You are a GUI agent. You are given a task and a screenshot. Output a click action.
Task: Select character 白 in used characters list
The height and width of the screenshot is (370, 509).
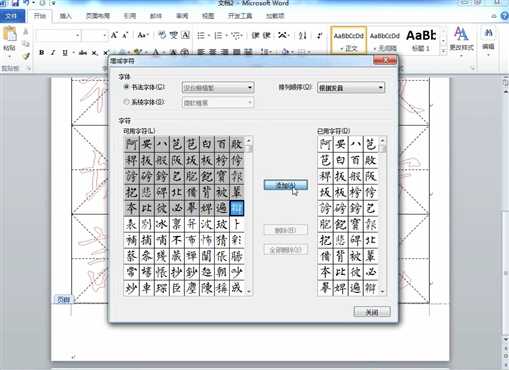tap(340, 160)
